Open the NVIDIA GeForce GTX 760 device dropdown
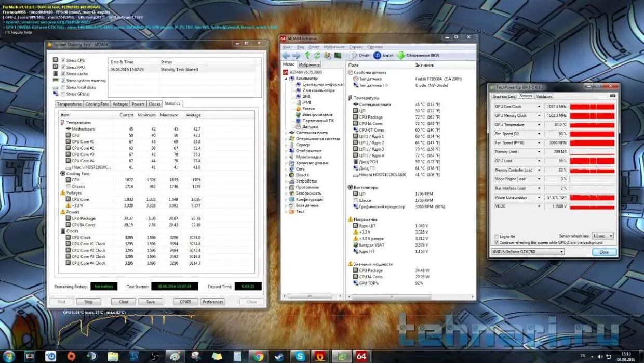This screenshot has width=644, height=363. 528,252
